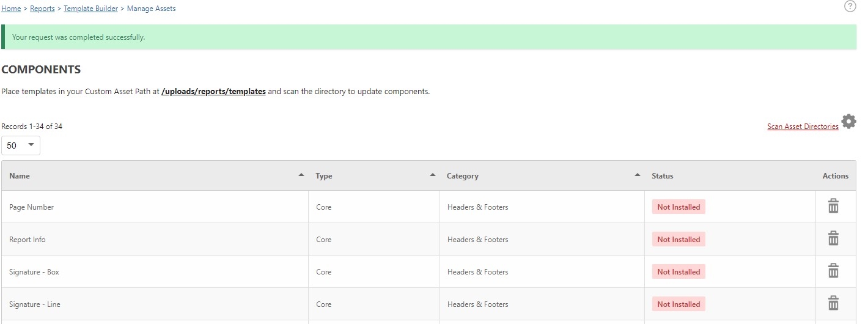Delete the Page Number component
Image resolution: width=868 pixels, height=324 pixels.
(833, 206)
